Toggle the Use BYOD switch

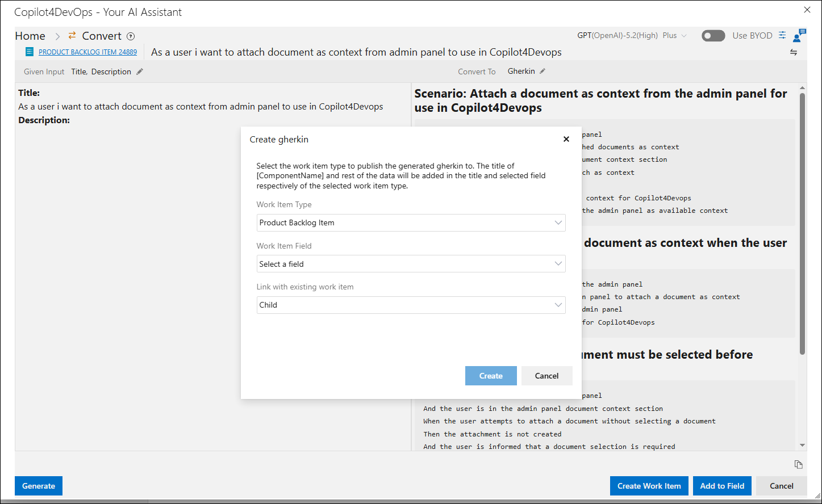pos(713,36)
